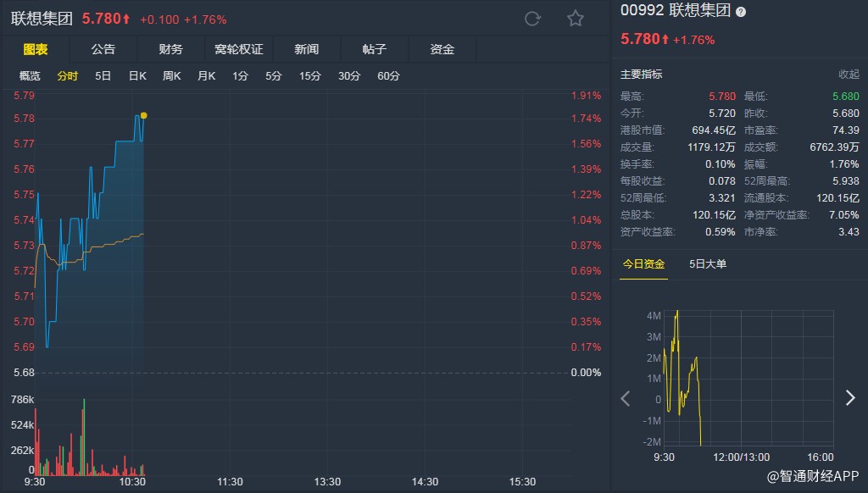Show the 概览 overview view
This screenshot has height=493, width=868.
30,76
